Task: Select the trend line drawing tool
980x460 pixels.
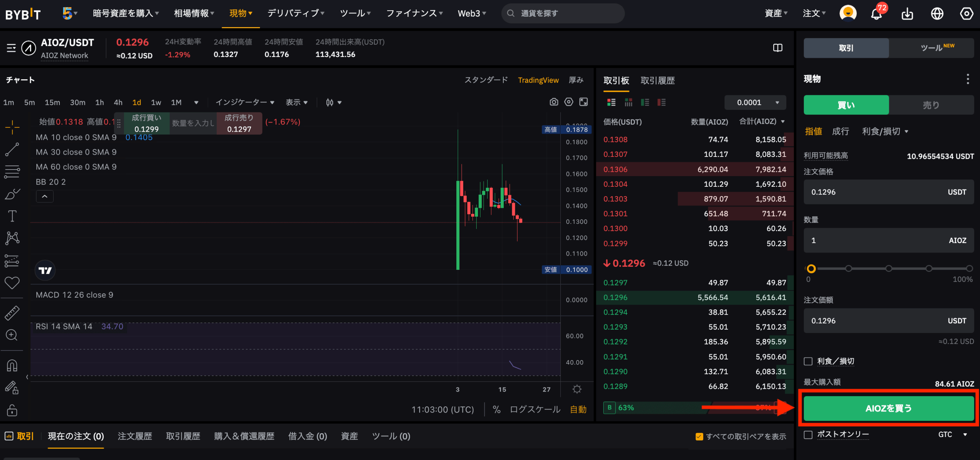Action: (12, 150)
